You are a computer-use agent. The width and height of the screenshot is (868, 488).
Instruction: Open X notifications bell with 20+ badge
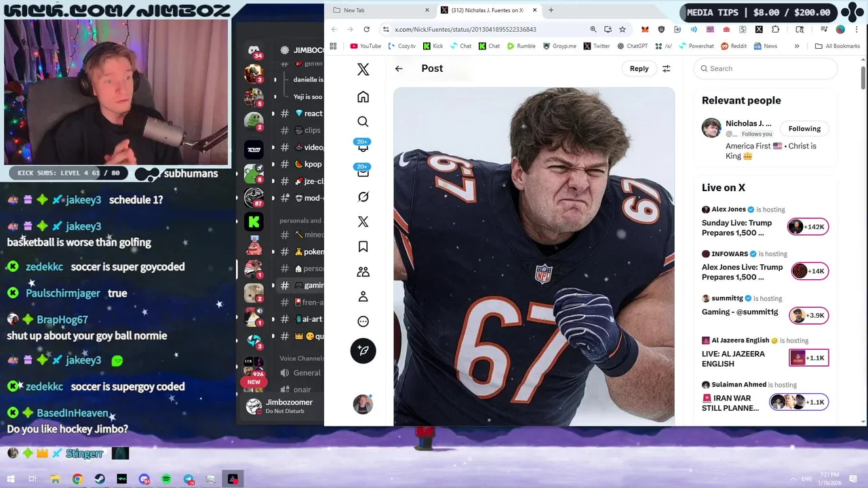click(x=363, y=146)
